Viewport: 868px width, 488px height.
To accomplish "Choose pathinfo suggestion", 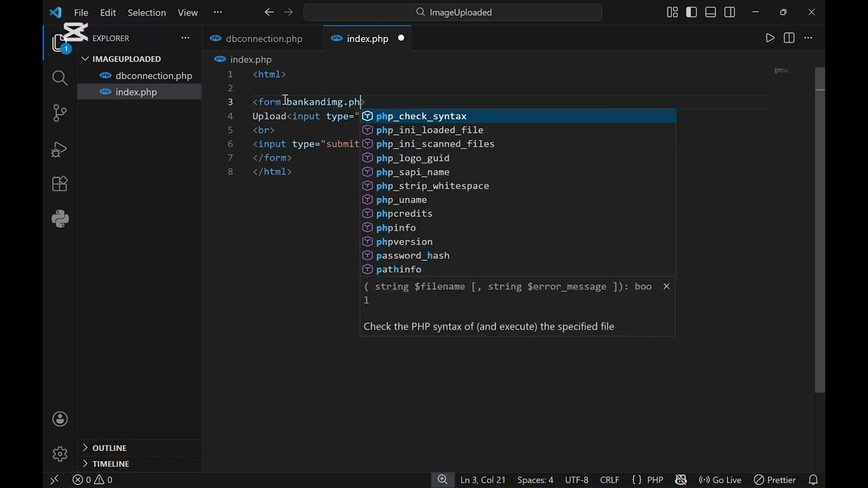I will 518,269.
